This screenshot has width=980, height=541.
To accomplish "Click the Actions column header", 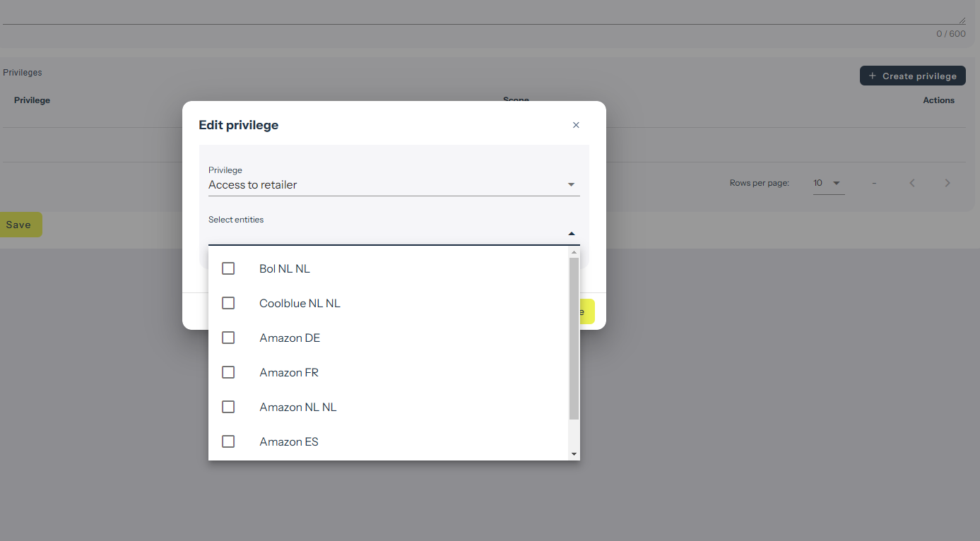I will (938, 100).
